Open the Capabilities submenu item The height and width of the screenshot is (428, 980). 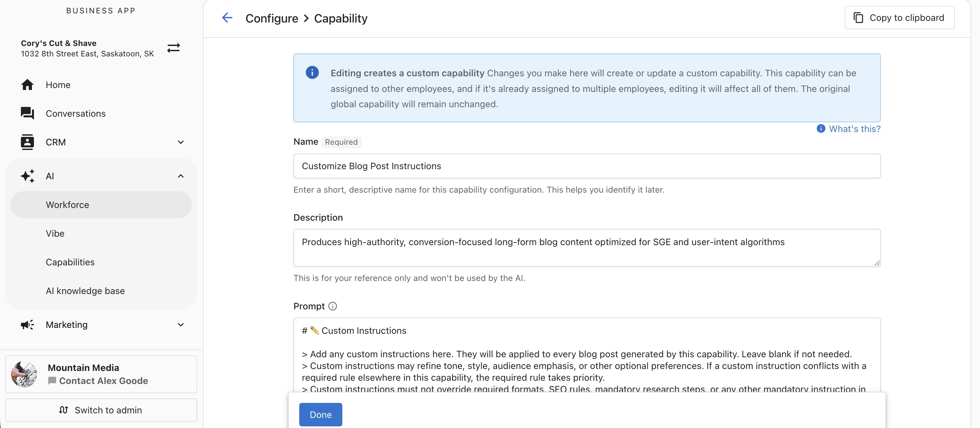tap(101, 262)
